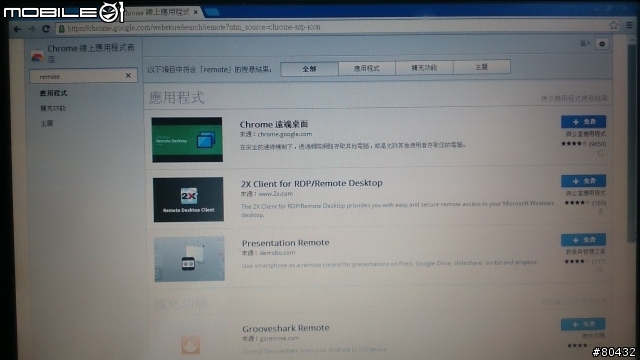The height and width of the screenshot is (360, 640).
Task: Click the gsremote.com source text
Action: [279, 338]
